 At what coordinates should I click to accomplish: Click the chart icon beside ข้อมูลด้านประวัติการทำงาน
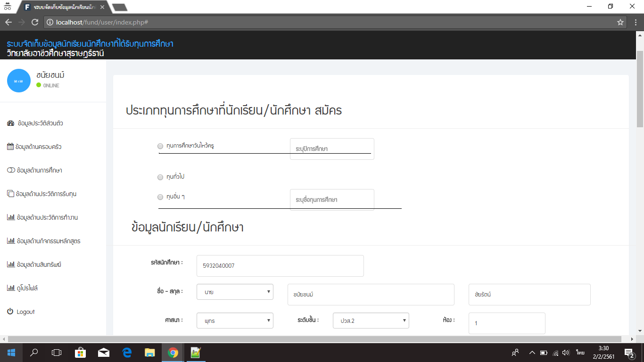tap(11, 217)
